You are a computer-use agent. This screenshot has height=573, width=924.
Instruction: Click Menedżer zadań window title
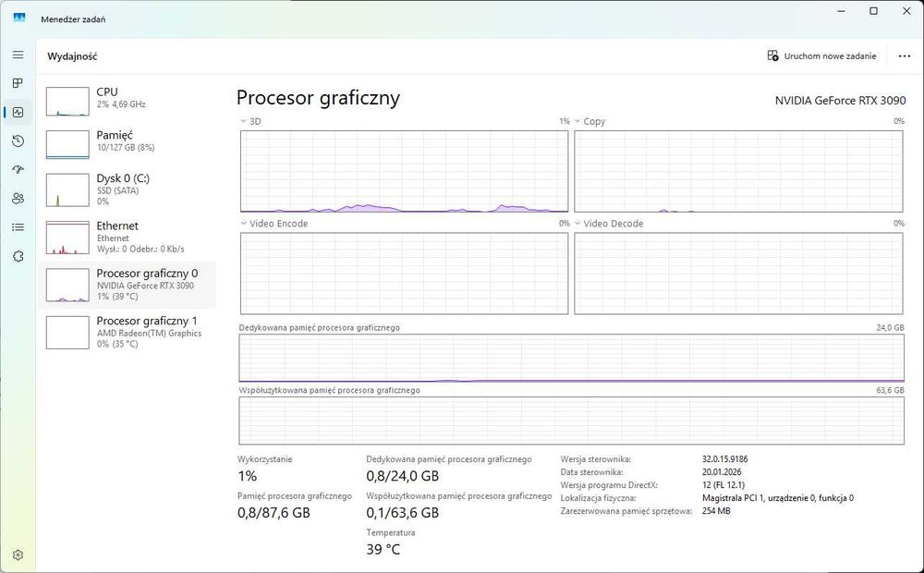point(73,19)
